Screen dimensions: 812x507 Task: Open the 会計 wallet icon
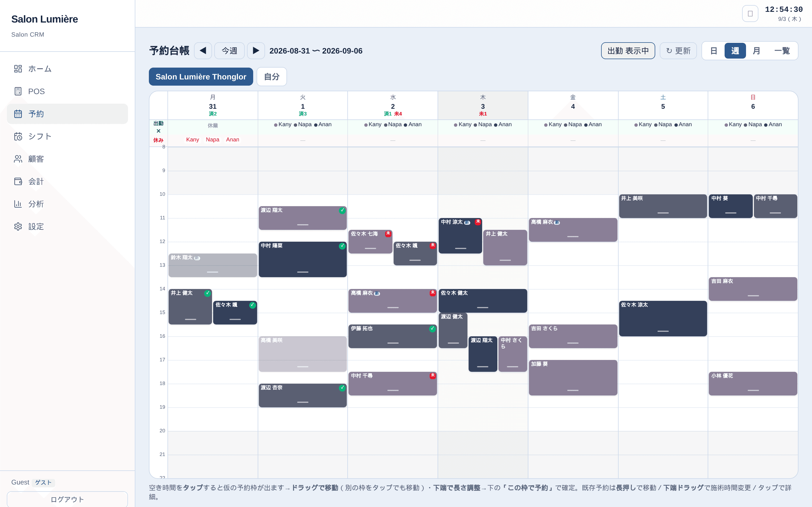[x=18, y=181]
